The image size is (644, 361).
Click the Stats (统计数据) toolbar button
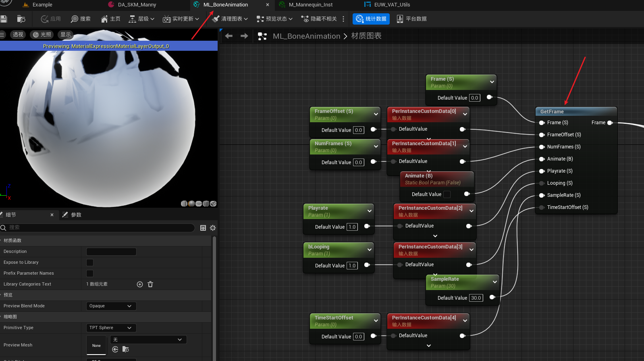coord(371,19)
